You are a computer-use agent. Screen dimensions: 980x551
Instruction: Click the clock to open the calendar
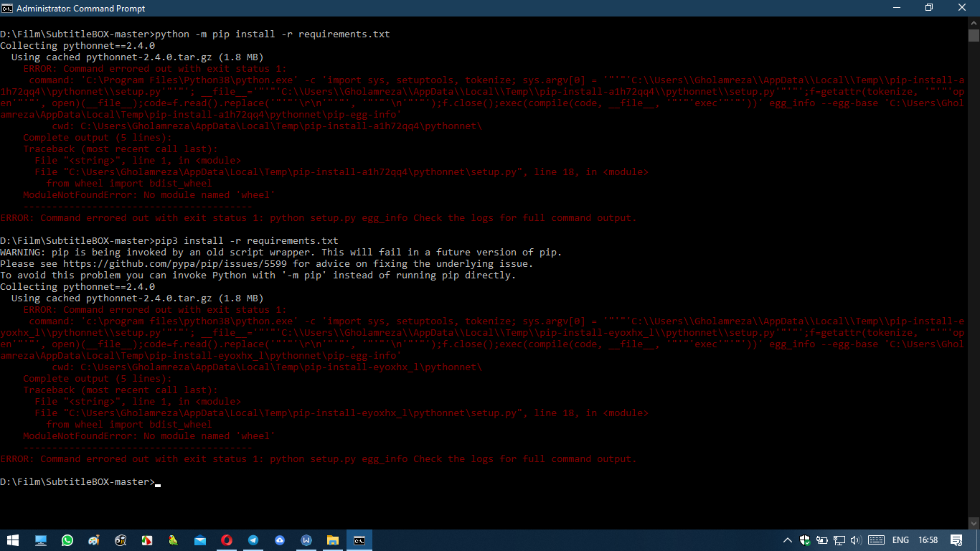click(x=928, y=540)
